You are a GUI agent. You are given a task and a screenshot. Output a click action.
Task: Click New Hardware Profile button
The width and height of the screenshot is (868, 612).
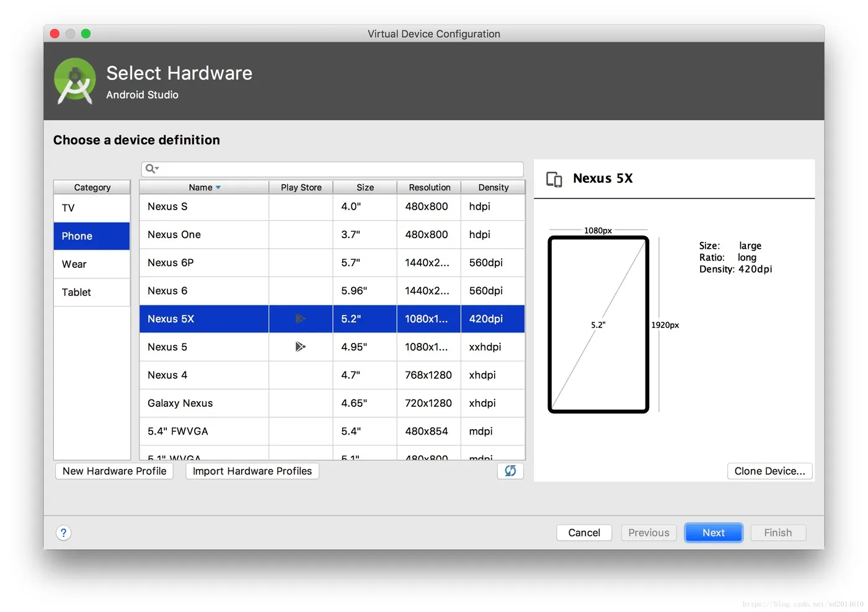coord(115,471)
